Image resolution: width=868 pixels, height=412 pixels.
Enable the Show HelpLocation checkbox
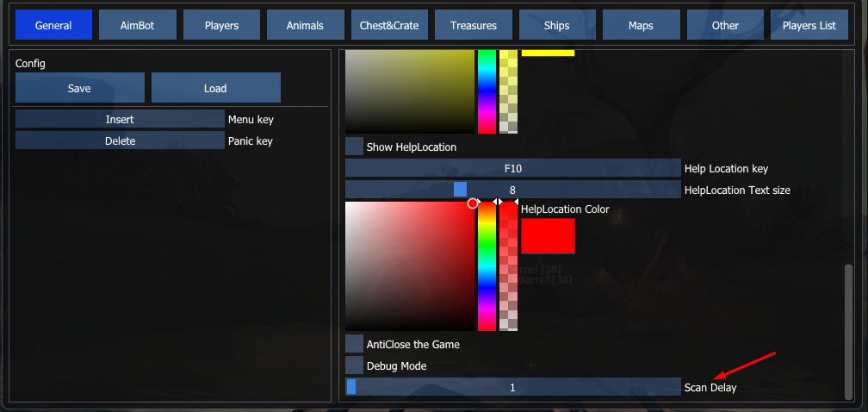point(354,147)
